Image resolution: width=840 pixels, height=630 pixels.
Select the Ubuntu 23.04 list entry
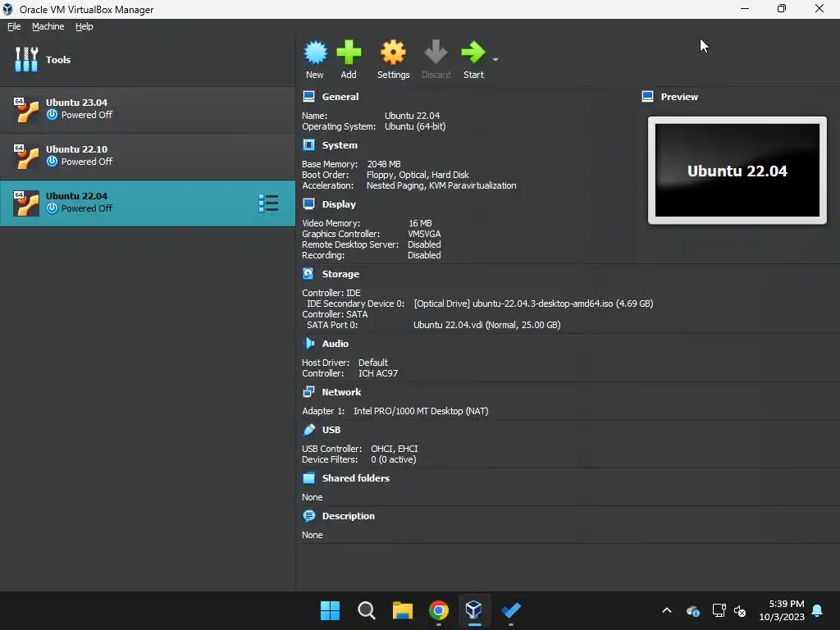click(148, 109)
